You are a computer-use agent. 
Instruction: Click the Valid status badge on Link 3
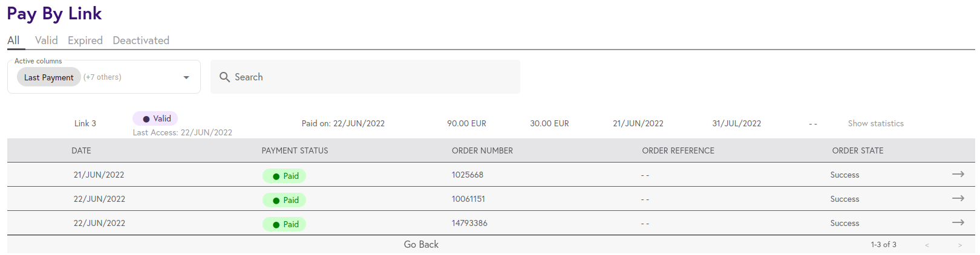[x=155, y=118]
